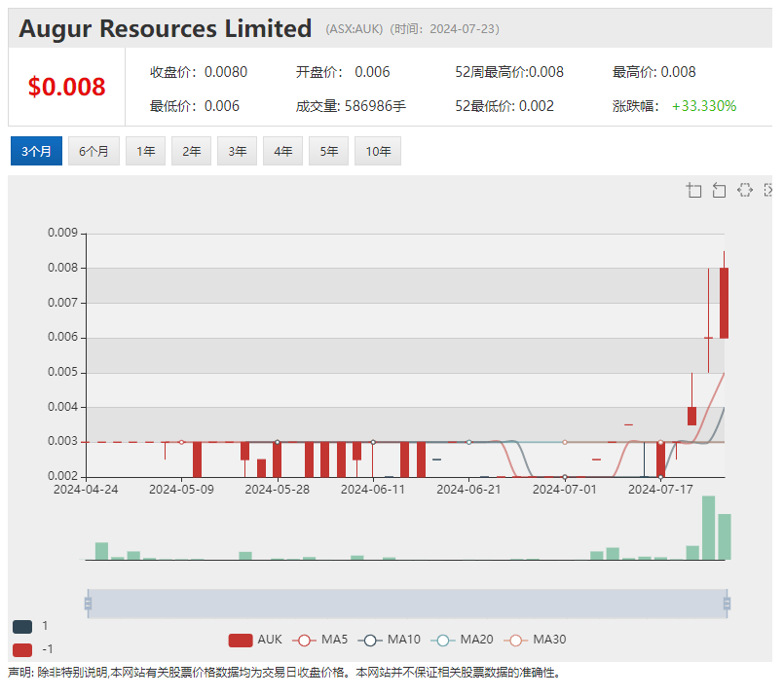Click the restore chart tool icon
Viewport: 784px width, 697px height.
click(744, 190)
